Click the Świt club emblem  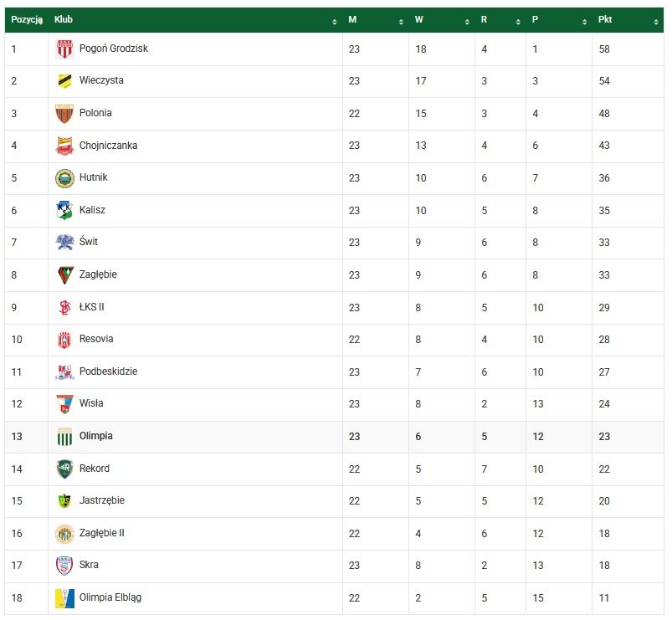[x=64, y=242]
